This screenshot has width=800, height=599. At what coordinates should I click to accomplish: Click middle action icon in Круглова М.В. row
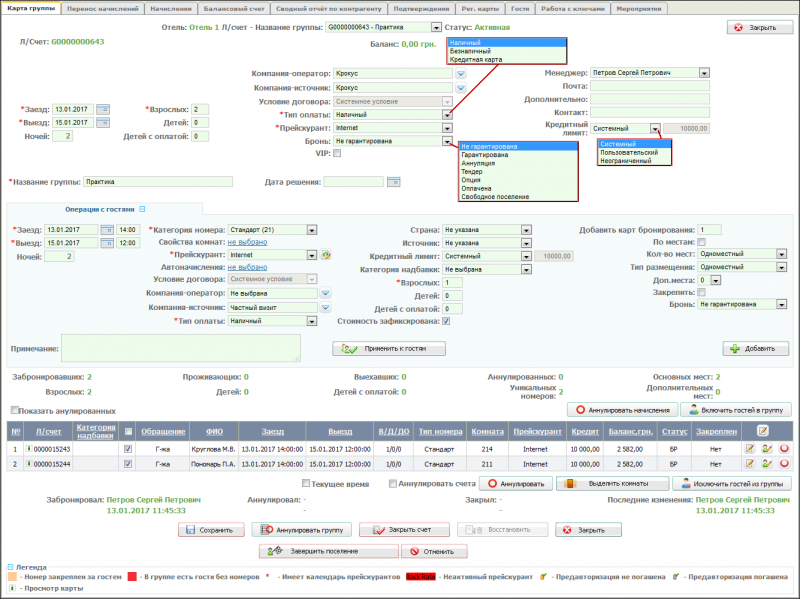(x=767, y=448)
